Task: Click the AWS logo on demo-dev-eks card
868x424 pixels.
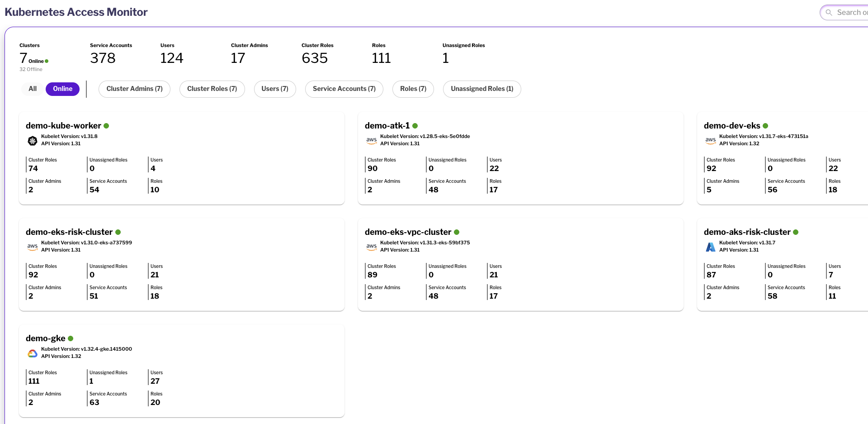Action: (711, 140)
